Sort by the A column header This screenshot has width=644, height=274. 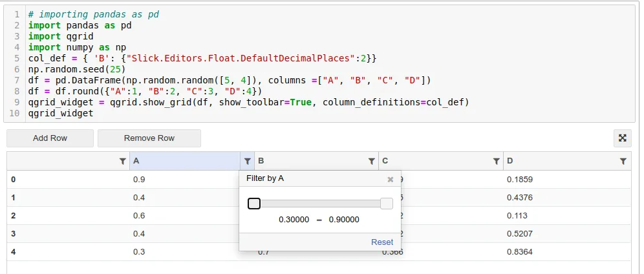coord(181,161)
